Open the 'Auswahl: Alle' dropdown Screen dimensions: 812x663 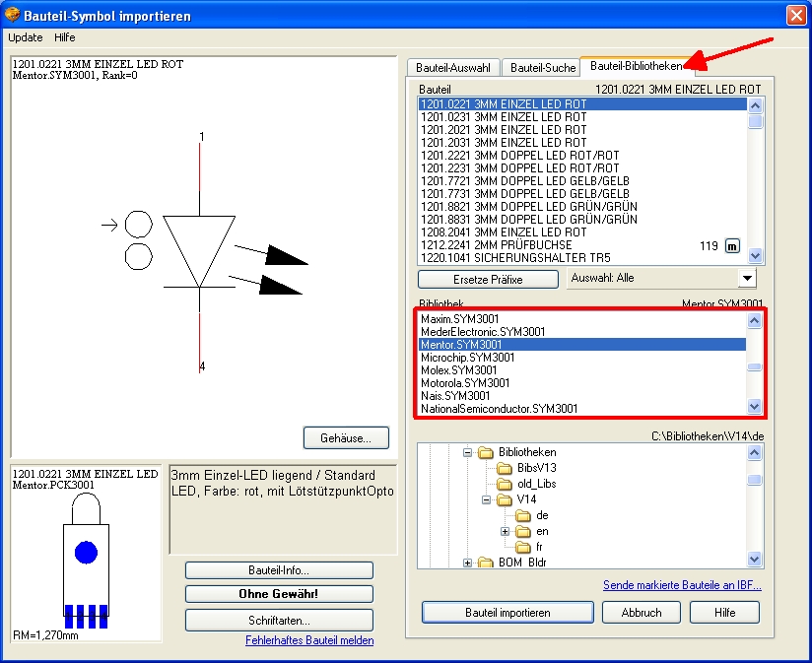pos(746,279)
